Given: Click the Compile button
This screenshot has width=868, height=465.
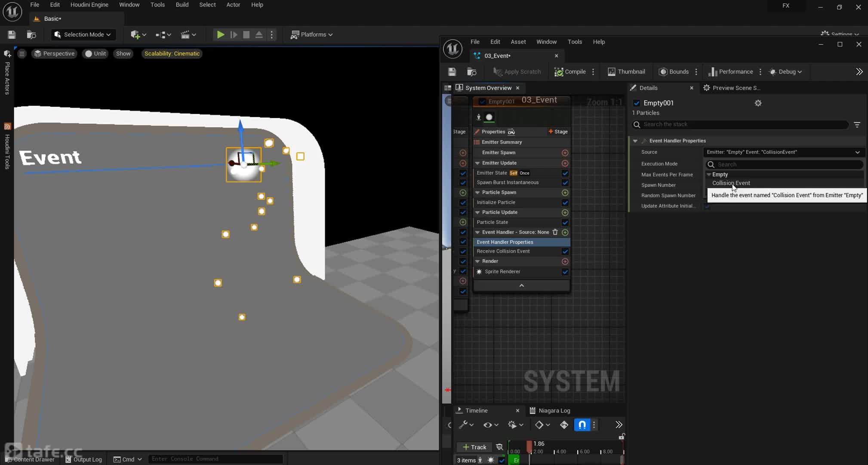Looking at the screenshot, I should tap(570, 71).
